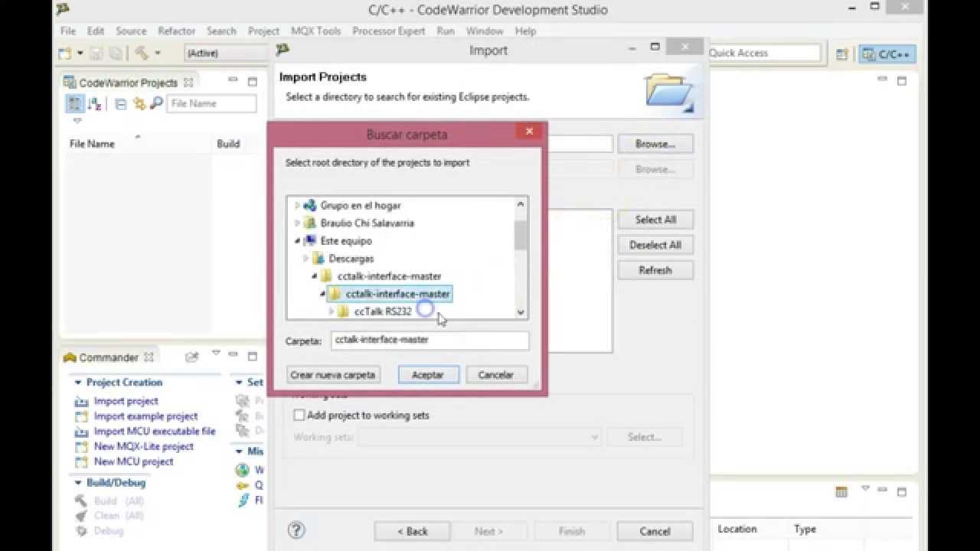Click the Import project link

126,401
